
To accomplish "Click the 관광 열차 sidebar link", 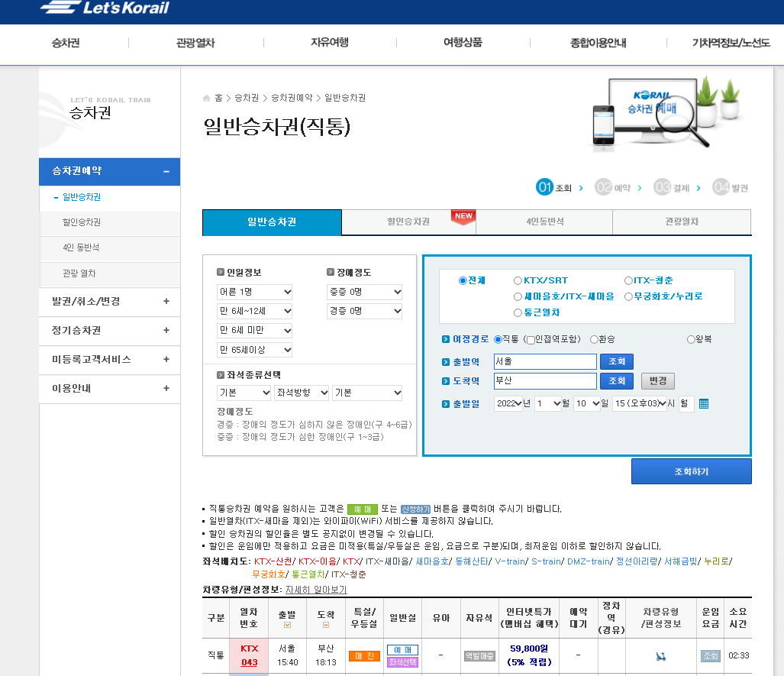I will tap(79, 273).
